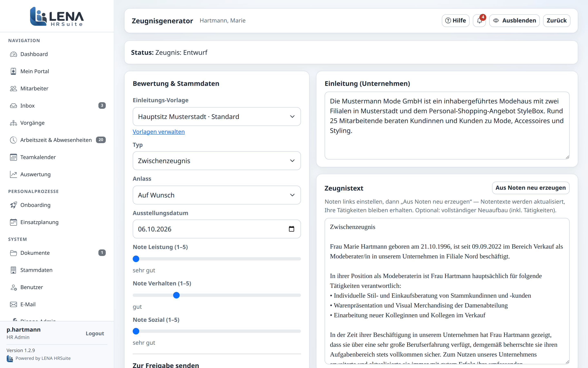588x368 pixels.
Task: Open Stammdaten under System
Action: (x=58, y=270)
